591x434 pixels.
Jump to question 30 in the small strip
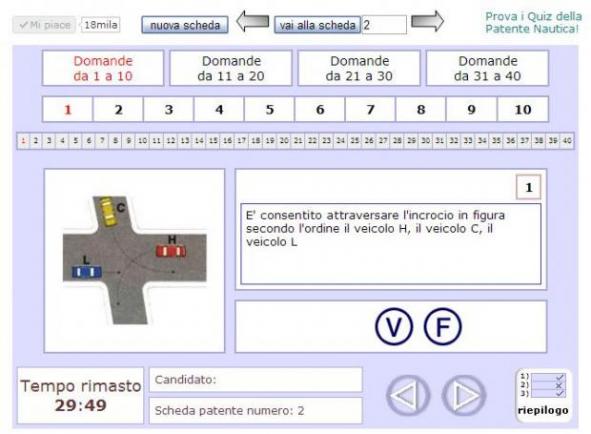click(x=426, y=141)
